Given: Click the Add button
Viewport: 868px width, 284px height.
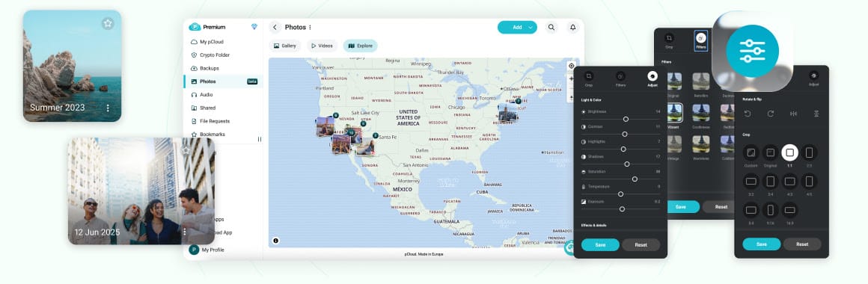Looking at the screenshot, I should [x=517, y=27].
